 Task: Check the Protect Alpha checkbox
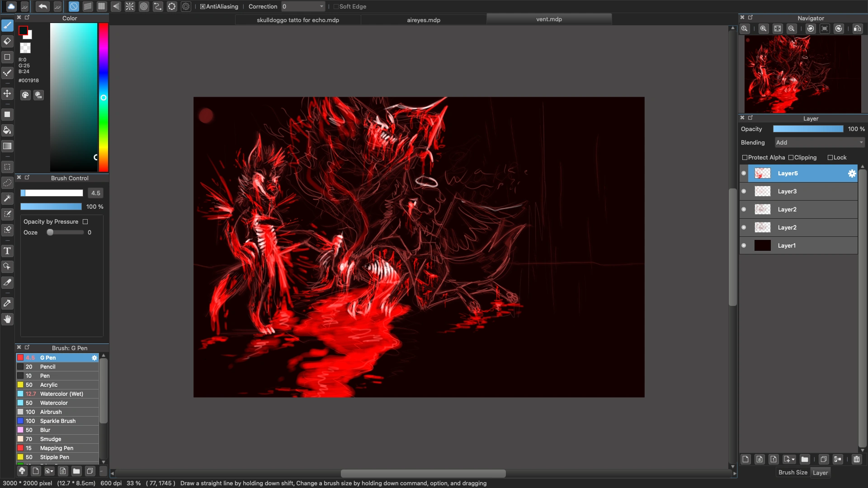(x=745, y=157)
